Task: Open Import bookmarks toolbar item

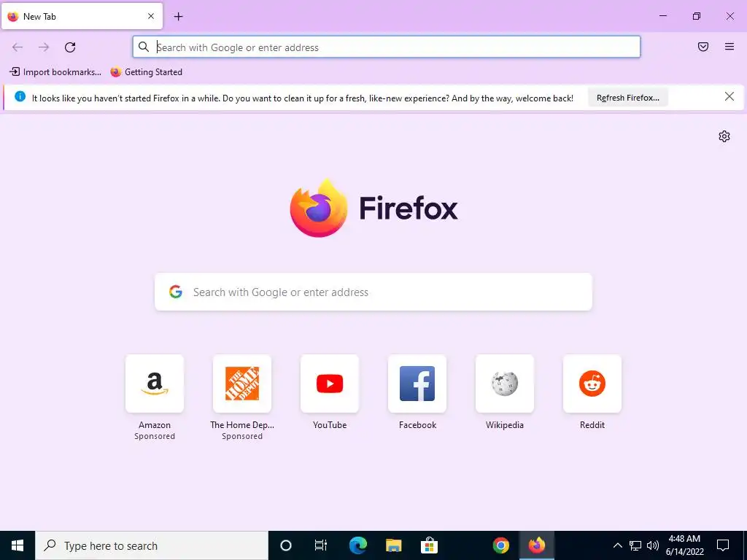Action: [55, 72]
